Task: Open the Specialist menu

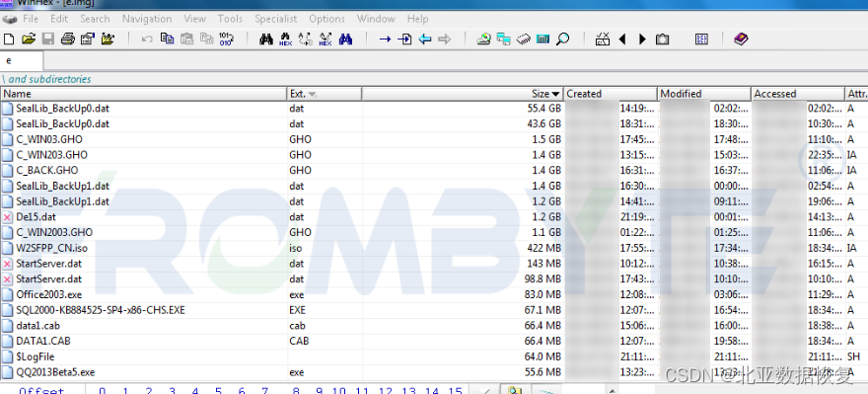Action: click(x=275, y=19)
